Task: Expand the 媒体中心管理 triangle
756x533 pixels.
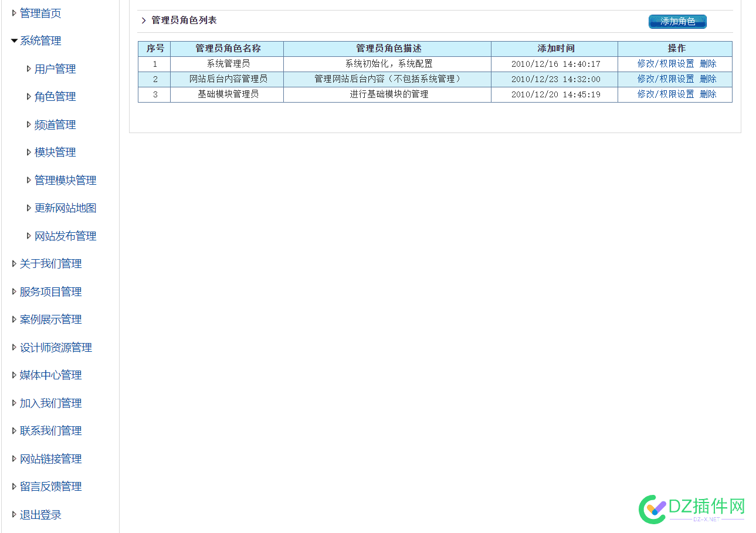Action: [14, 375]
